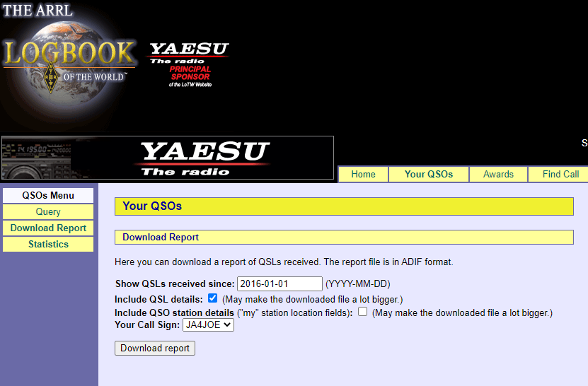Click the ARRL Logbook of the World logo
The width and height of the screenshot is (588, 386).
coord(69,57)
